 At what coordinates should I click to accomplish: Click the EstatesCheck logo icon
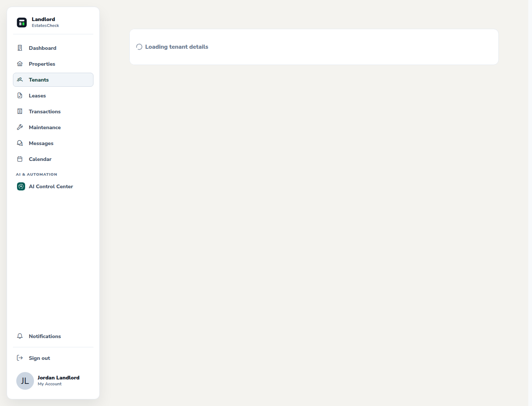22,23
